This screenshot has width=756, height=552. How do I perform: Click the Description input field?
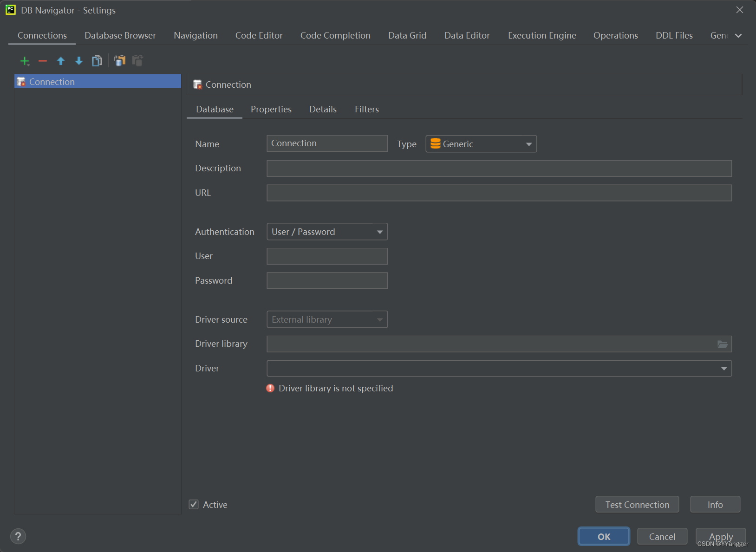[x=499, y=169]
